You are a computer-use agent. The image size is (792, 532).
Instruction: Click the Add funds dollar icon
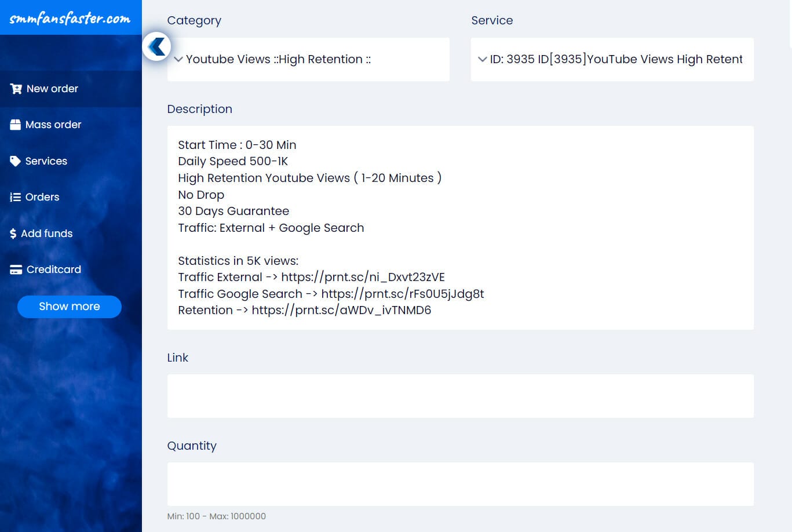pyautogui.click(x=13, y=234)
